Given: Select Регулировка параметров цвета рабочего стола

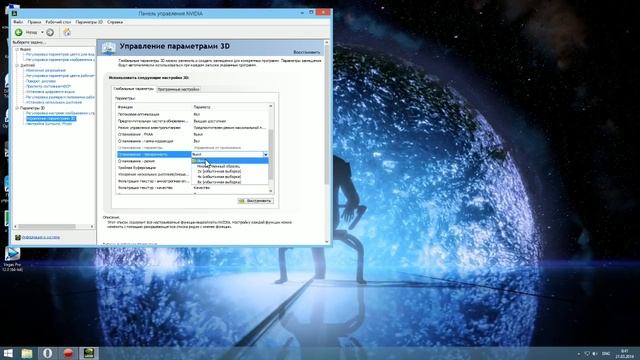Looking at the screenshot, I should (60, 76).
